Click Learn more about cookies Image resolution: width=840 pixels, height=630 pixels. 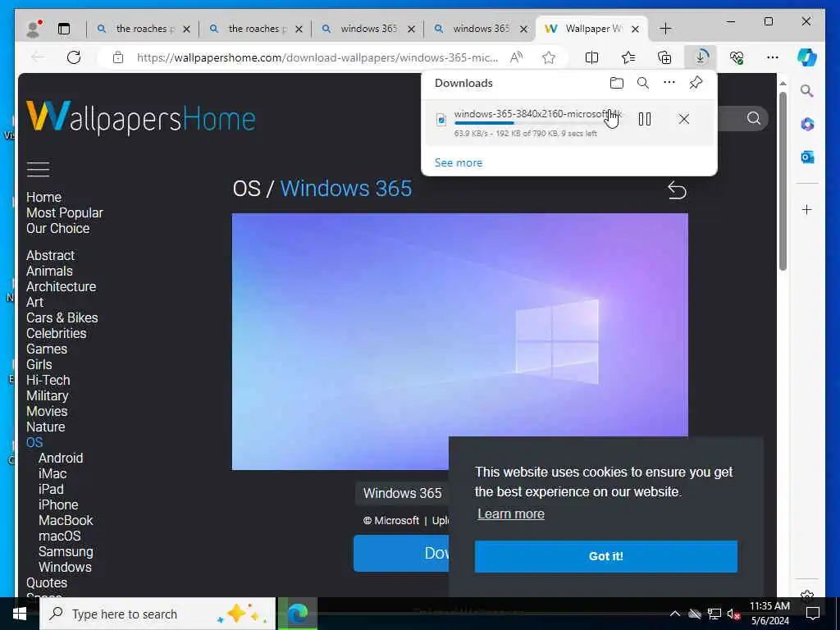(x=510, y=514)
